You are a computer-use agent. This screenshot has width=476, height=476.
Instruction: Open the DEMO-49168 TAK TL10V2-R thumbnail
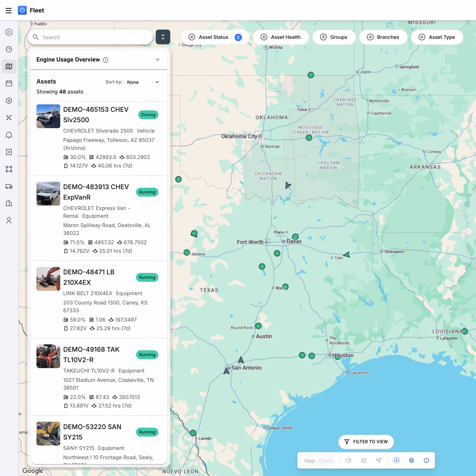(48, 356)
